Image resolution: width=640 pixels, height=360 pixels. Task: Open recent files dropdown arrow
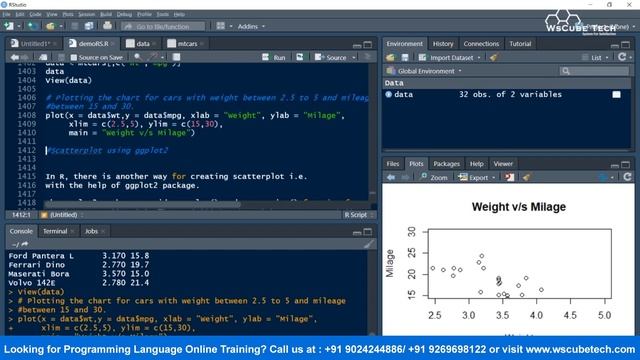tap(61, 27)
